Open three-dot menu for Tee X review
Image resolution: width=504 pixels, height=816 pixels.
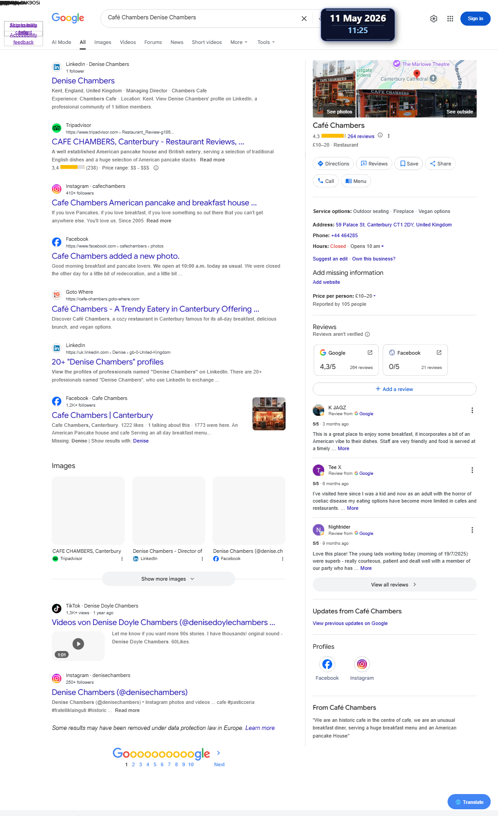click(x=472, y=470)
